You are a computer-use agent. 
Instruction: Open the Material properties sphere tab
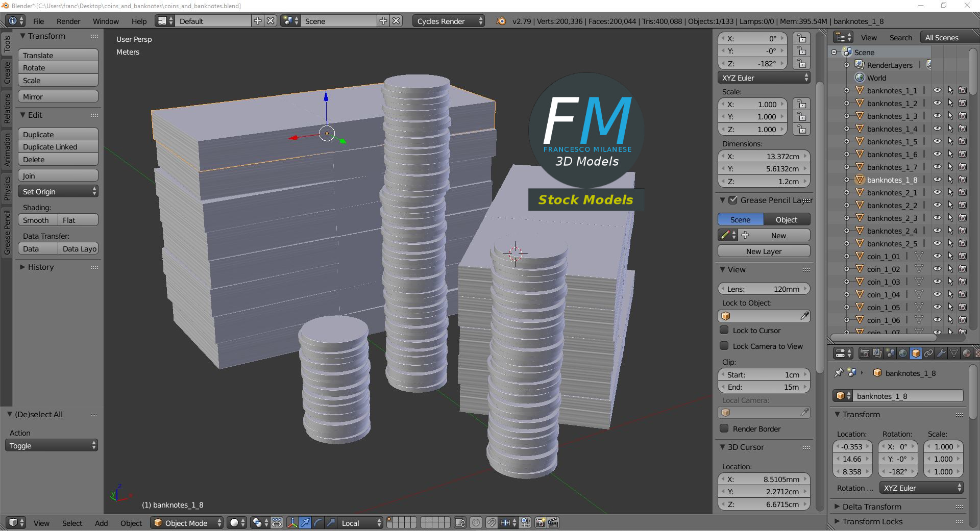pyautogui.click(x=966, y=353)
